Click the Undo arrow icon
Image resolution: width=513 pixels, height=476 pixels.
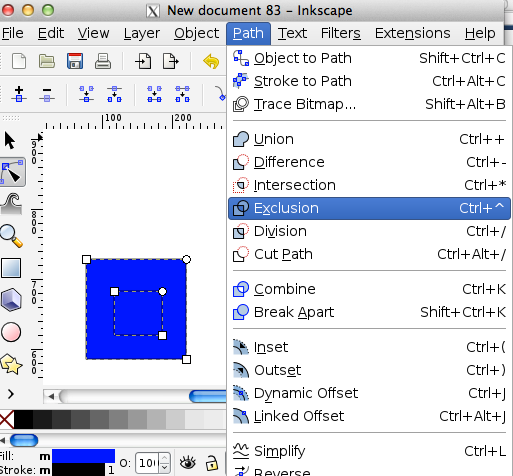211,61
